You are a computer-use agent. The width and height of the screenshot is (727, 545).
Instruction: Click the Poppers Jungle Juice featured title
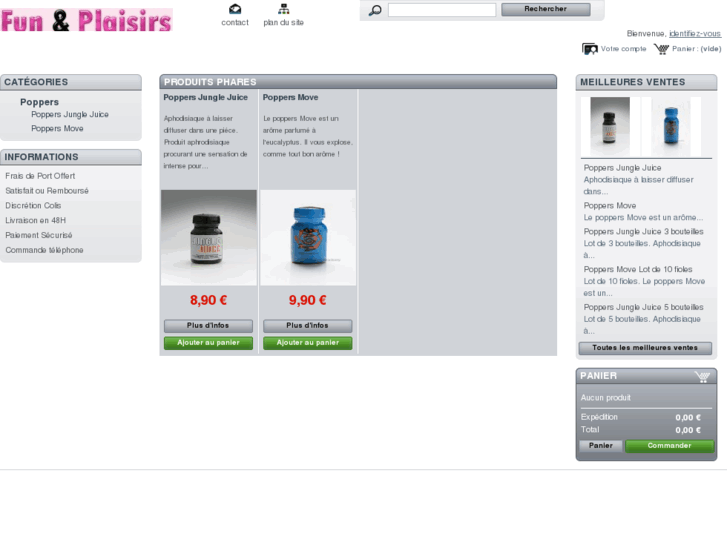205,97
